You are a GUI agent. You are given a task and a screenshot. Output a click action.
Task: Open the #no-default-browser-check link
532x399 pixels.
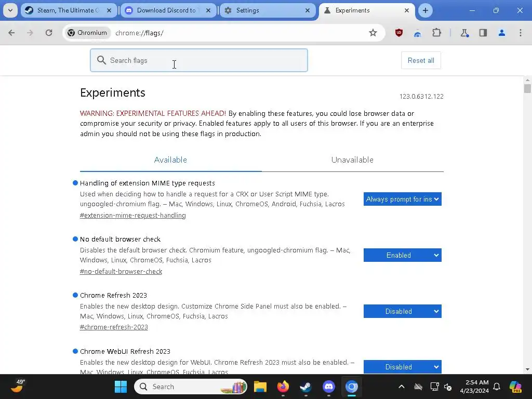pos(121,271)
